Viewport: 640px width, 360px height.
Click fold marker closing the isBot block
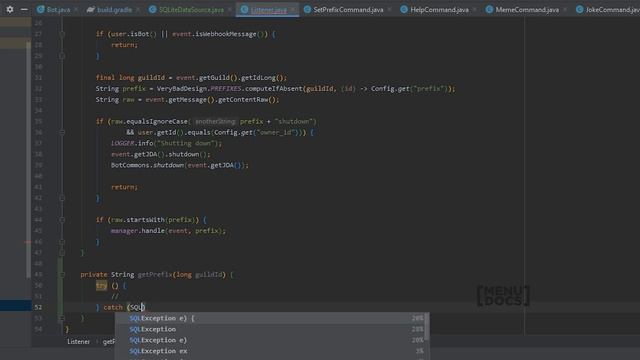tap(62, 56)
